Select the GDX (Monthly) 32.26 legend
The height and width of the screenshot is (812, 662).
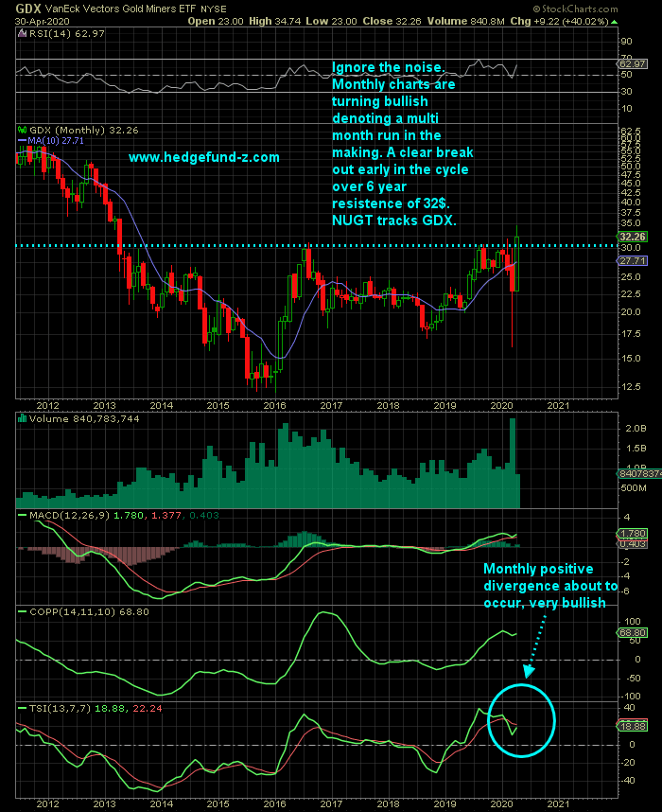(x=84, y=130)
